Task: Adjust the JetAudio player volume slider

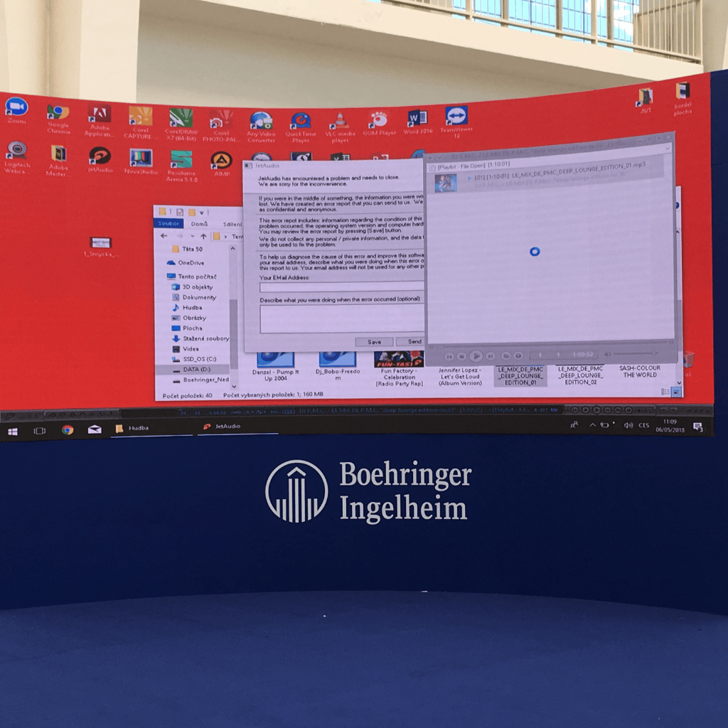Action: 634,354
